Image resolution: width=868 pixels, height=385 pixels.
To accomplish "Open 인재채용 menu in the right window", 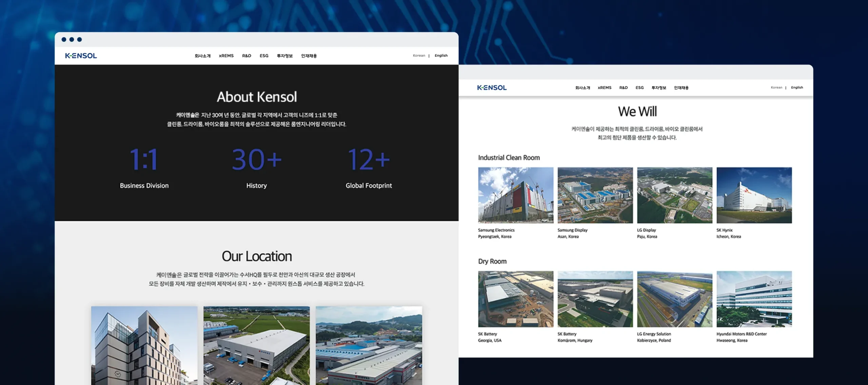I will tap(681, 88).
